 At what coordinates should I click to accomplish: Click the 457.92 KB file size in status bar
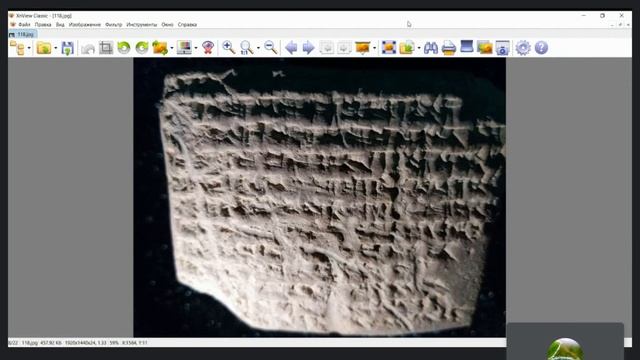51,343
